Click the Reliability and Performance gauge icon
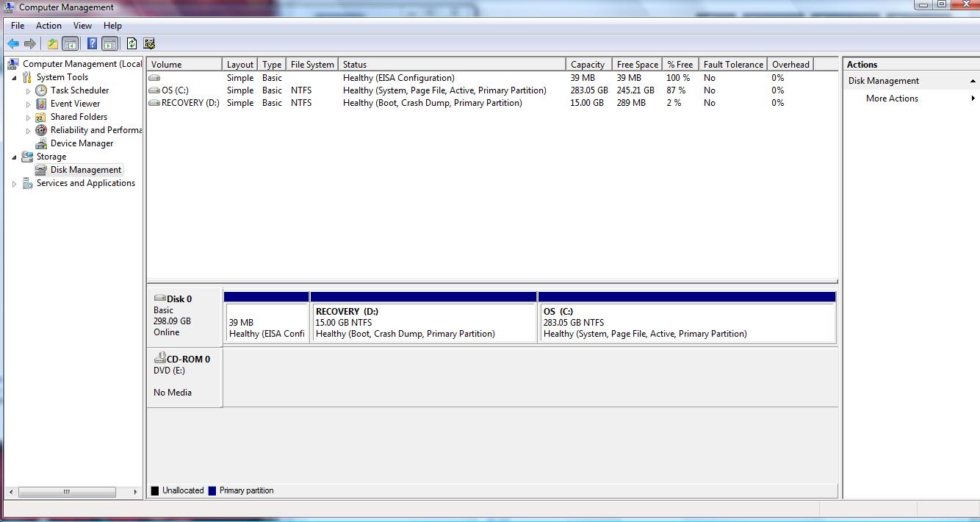The height and width of the screenshot is (522, 980). click(x=41, y=130)
